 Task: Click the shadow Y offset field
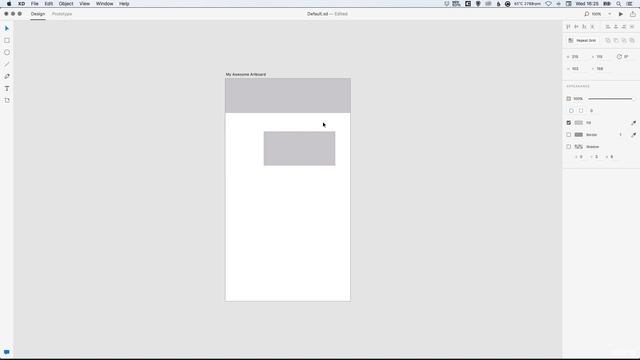click(596, 157)
